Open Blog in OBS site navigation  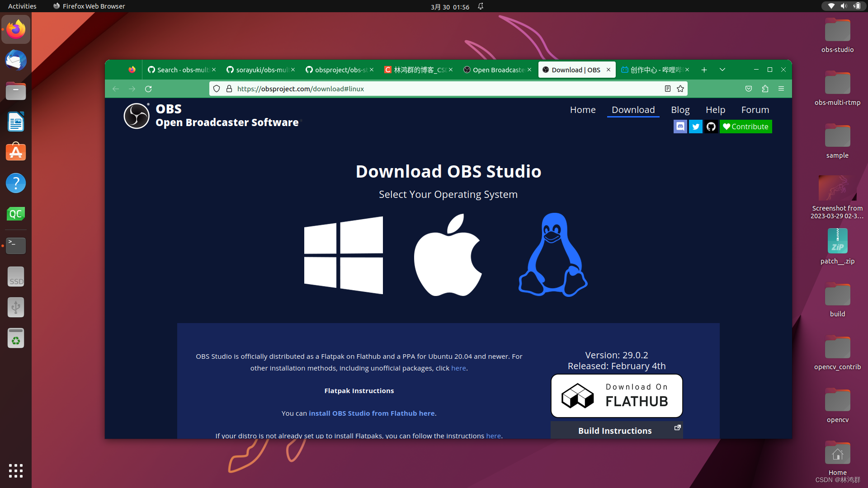(680, 110)
